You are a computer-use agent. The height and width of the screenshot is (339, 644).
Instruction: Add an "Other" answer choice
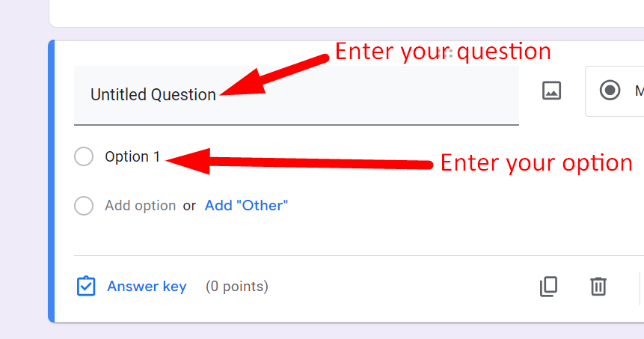246,206
